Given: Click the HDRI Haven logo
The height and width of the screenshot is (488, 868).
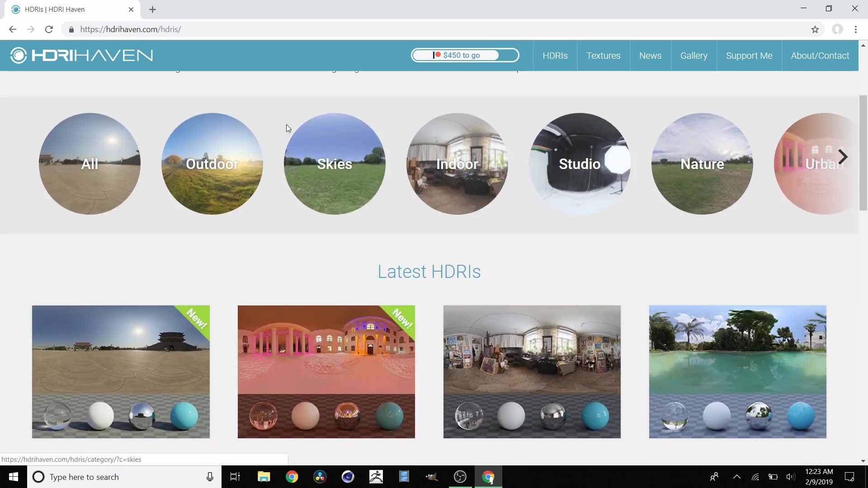Looking at the screenshot, I should pyautogui.click(x=82, y=55).
